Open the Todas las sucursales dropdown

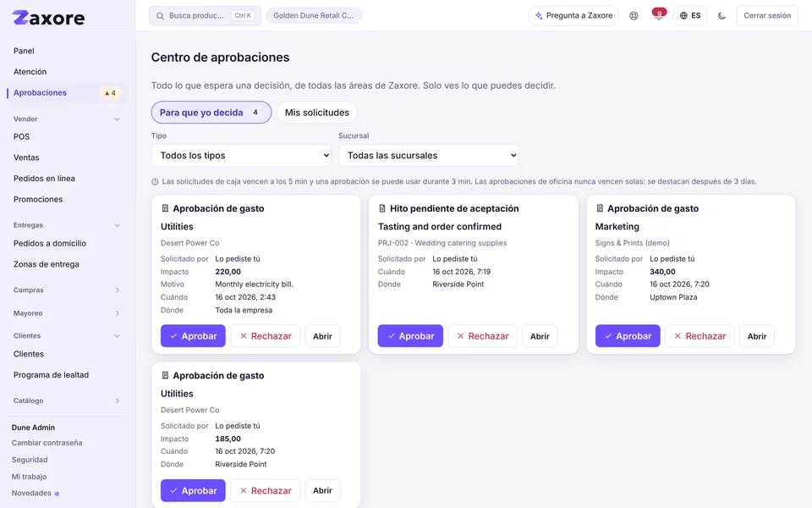428,156
